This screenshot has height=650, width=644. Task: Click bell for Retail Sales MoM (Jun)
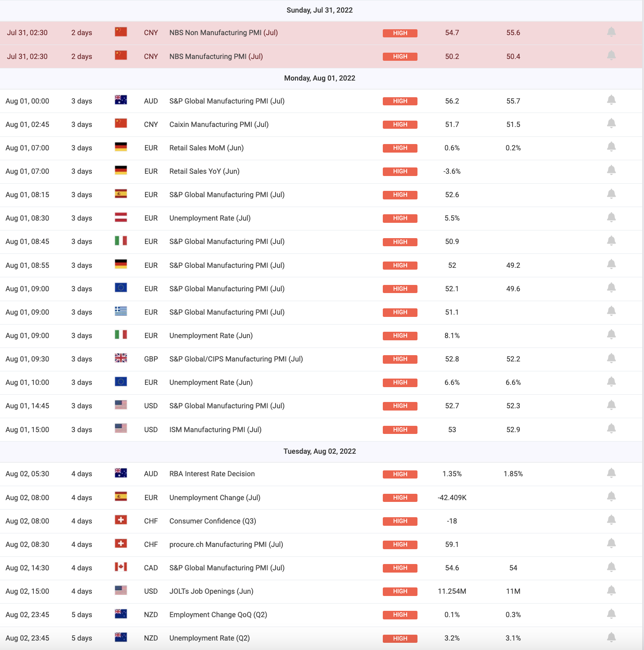point(611,147)
